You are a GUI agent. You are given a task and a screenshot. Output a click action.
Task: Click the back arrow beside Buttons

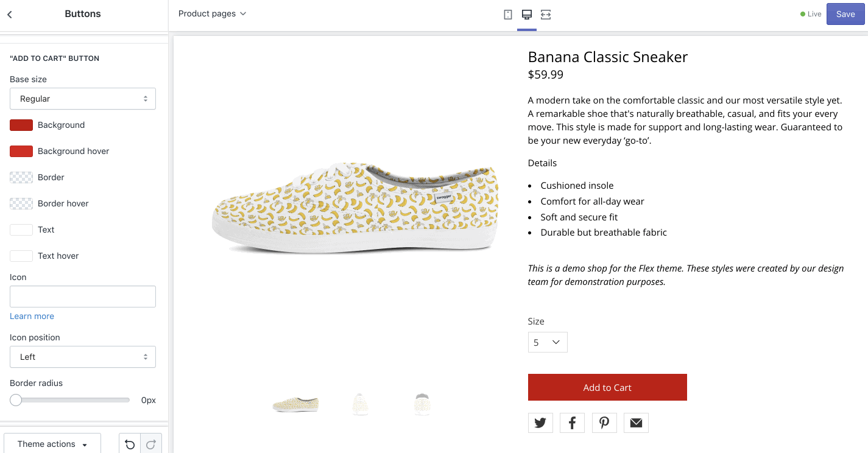pos(10,14)
